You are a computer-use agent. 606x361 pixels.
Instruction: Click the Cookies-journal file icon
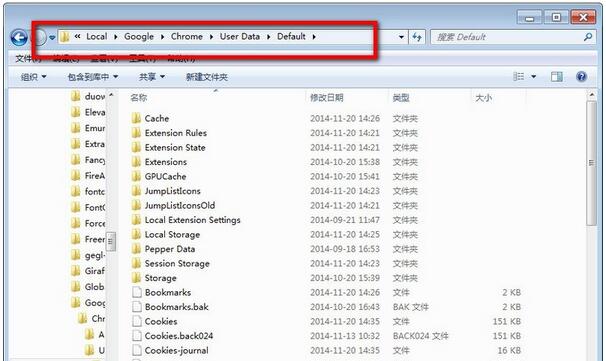pyautogui.click(x=136, y=350)
